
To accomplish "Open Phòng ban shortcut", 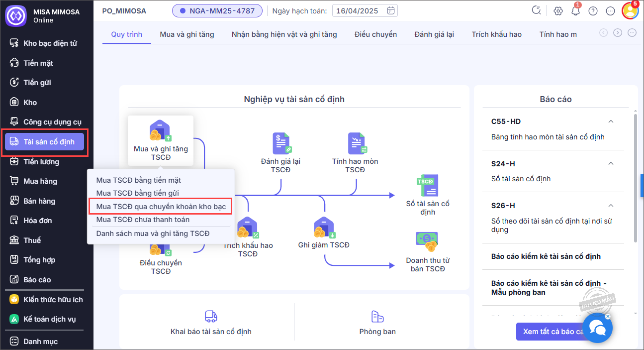I will click(377, 323).
